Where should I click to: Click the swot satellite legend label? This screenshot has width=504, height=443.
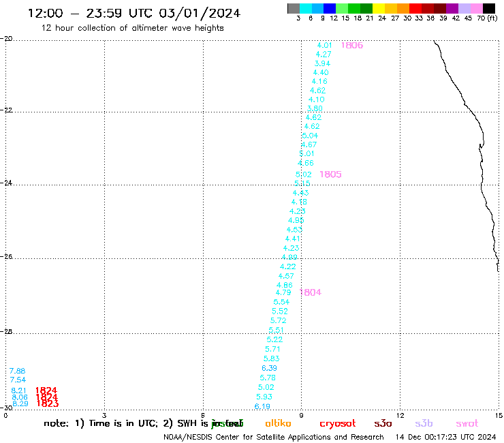[x=467, y=423]
